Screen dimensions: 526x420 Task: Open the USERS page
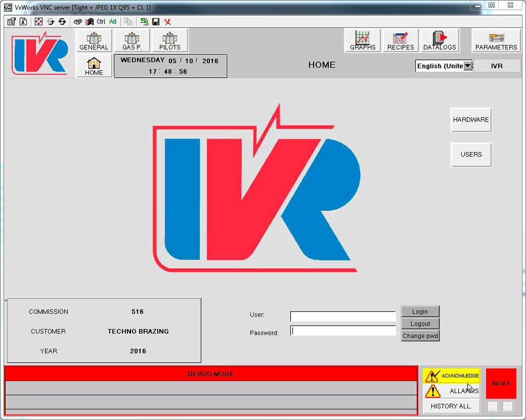[x=471, y=155]
